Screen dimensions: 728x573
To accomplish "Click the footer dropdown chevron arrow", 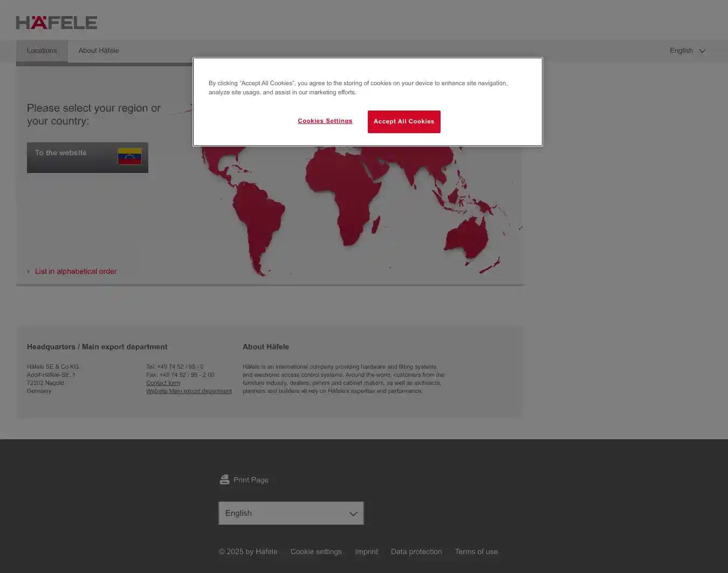I will pos(353,514).
